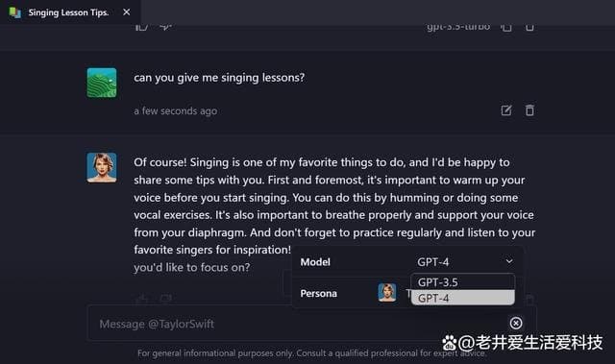This screenshot has width=615, height=364.
Task: Choose highlighted GPT-4 in the model list
Action: tap(462, 298)
